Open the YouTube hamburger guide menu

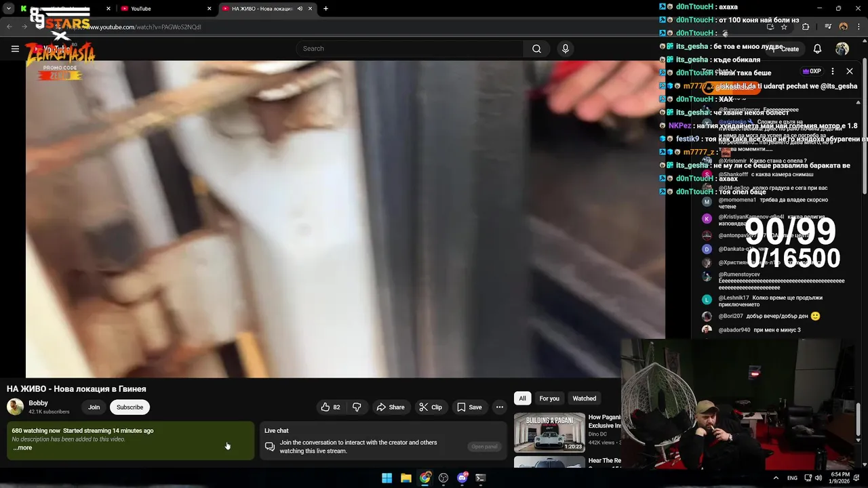[15, 49]
